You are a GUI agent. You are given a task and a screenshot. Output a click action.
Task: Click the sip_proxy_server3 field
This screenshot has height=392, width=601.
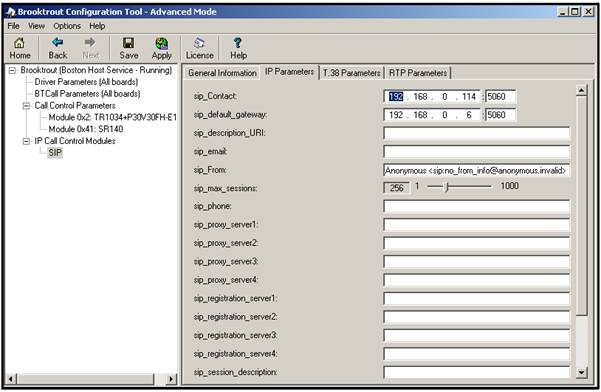(477, 262)
